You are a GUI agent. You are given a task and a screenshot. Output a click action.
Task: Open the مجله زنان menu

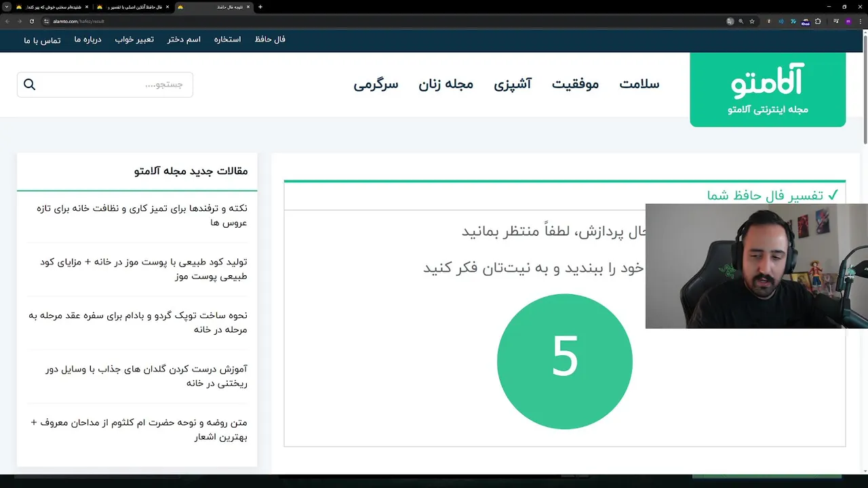pos(446,84)
